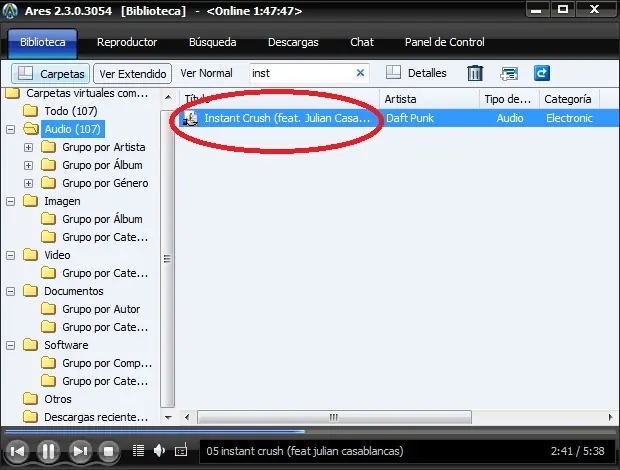620x470 pixels.
Task: Select the Video folder
Action: [x=57, y=255]
